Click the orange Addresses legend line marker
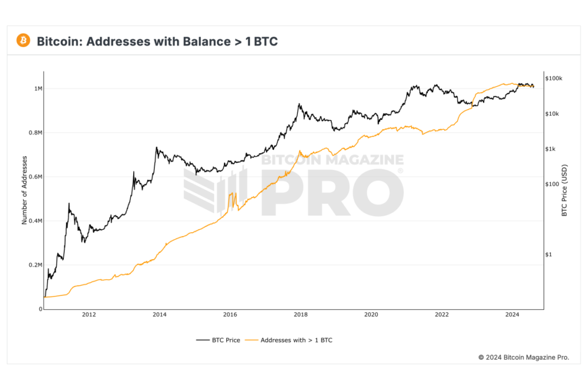 point(252,340)
